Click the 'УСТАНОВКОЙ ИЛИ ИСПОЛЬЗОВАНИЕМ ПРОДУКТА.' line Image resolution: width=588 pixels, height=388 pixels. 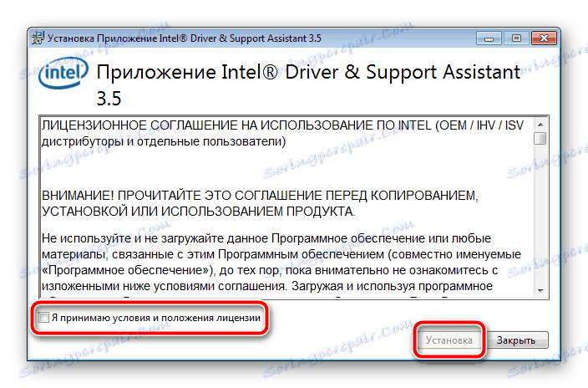click(x=199, y=212)
